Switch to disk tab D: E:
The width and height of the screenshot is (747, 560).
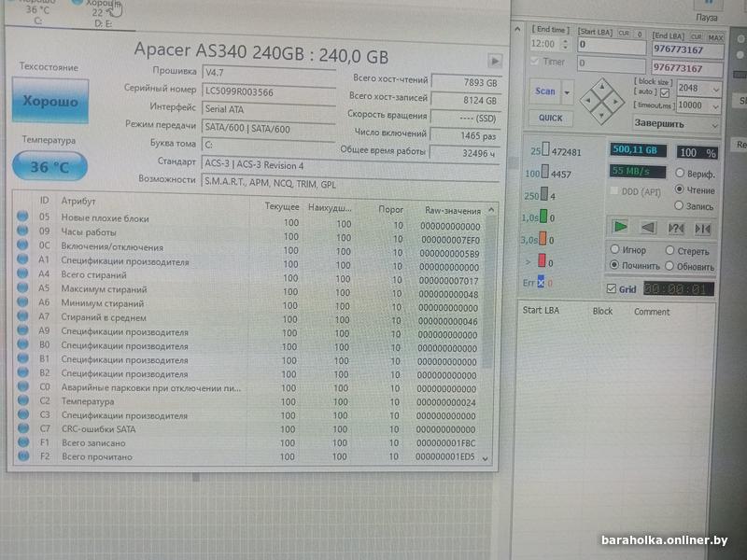click(103, 15)
